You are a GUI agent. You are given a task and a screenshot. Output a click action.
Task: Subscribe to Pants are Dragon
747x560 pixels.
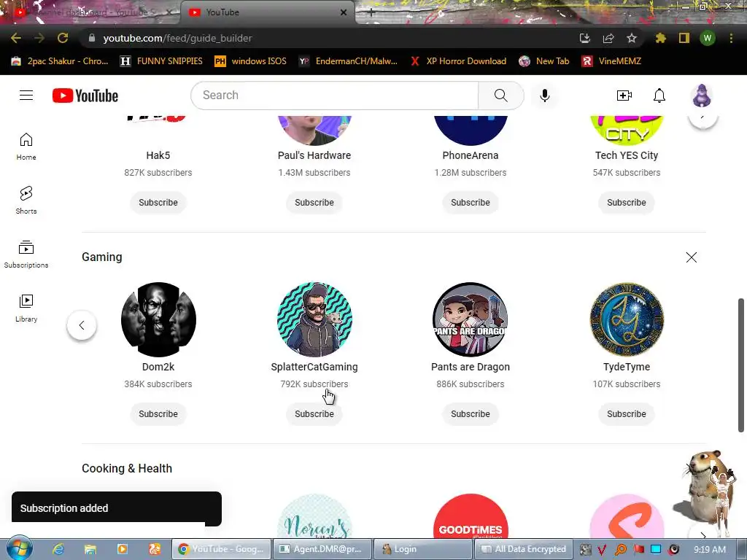pyautogui.click(x=471, y=414)
